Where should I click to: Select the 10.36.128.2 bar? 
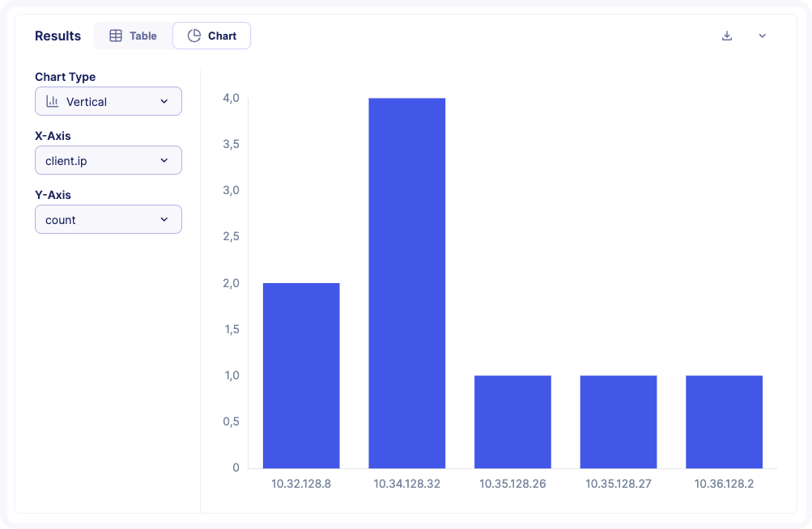click(724, 421)
